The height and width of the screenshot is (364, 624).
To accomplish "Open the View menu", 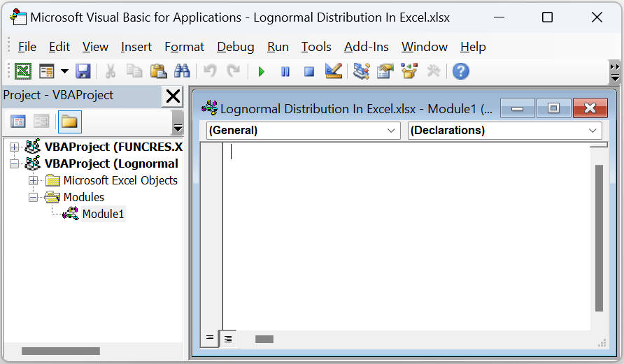I will 95,47.
